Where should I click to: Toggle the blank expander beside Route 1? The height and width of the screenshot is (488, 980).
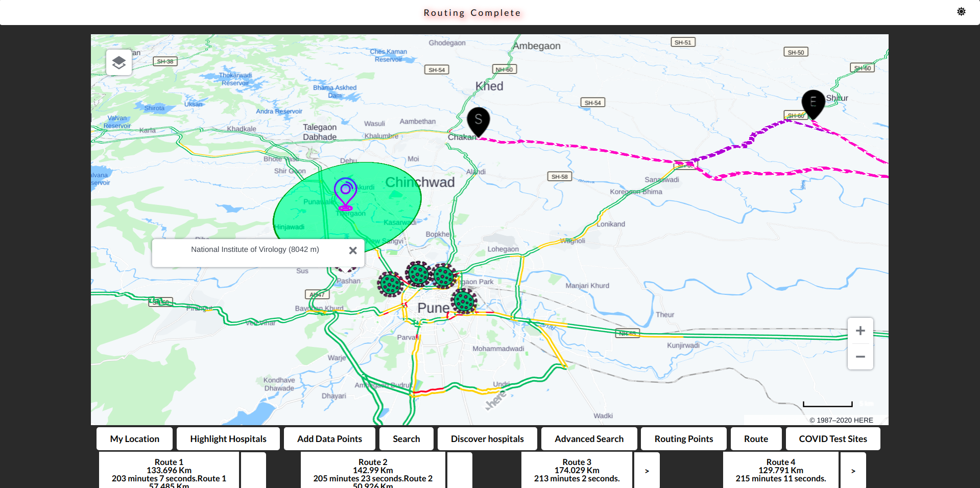point(253,471)
